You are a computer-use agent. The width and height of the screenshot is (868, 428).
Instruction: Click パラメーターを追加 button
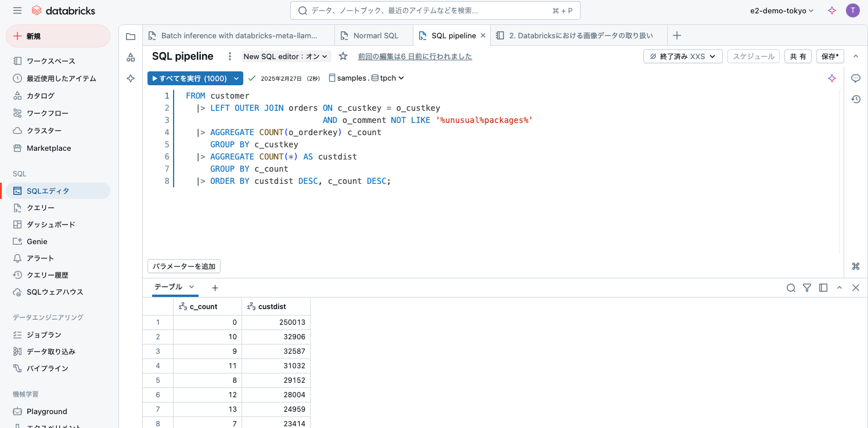point(184,266)
